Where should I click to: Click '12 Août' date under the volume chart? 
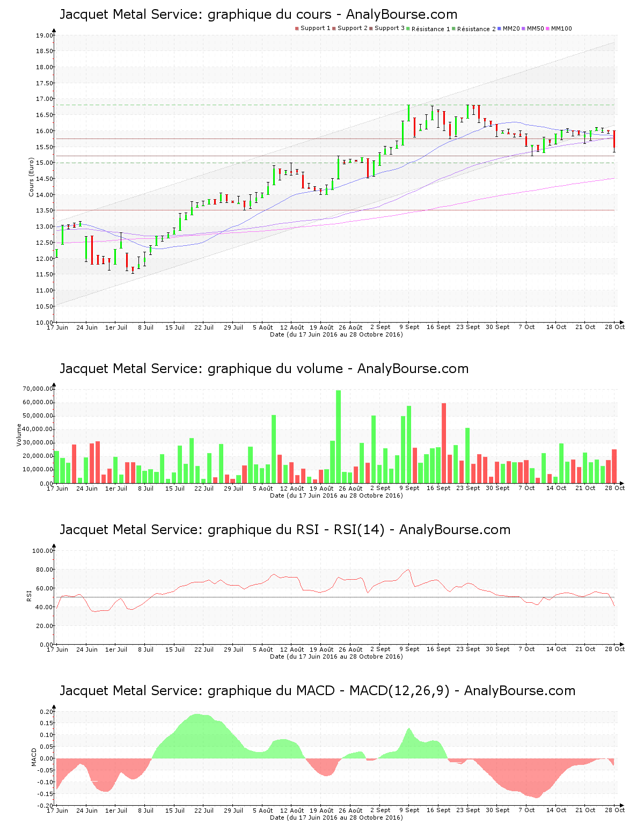(292, 488)
